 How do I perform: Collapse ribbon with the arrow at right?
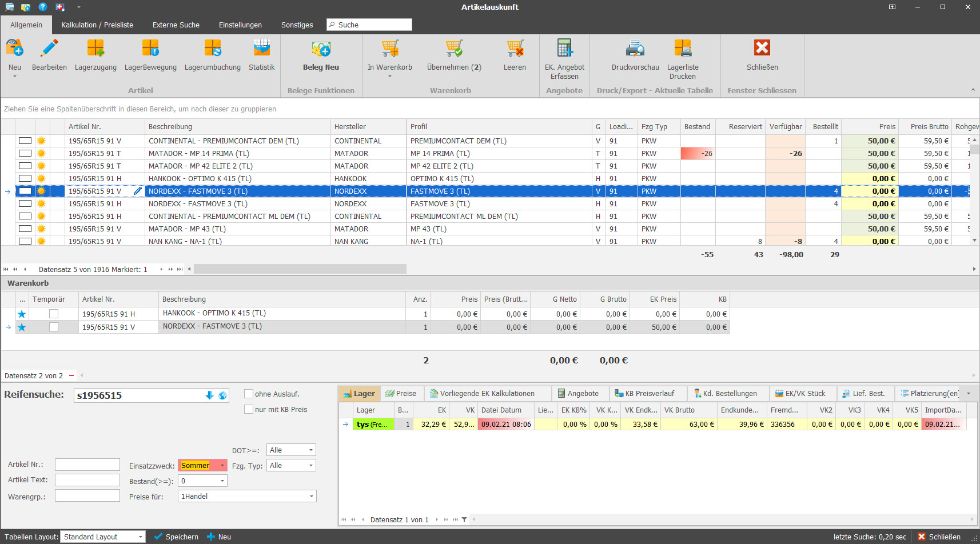(973, 90)
